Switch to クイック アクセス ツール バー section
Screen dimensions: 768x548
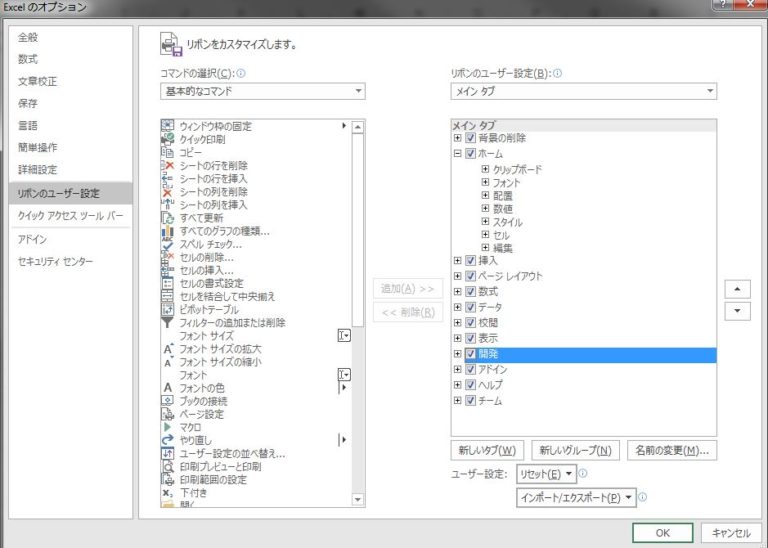tap(70, 216)
